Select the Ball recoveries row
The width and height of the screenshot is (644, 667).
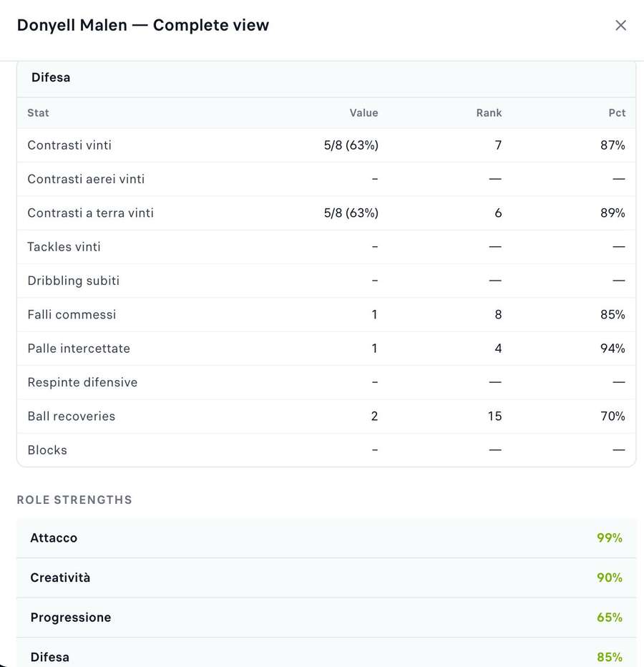[x=326, y=416]
